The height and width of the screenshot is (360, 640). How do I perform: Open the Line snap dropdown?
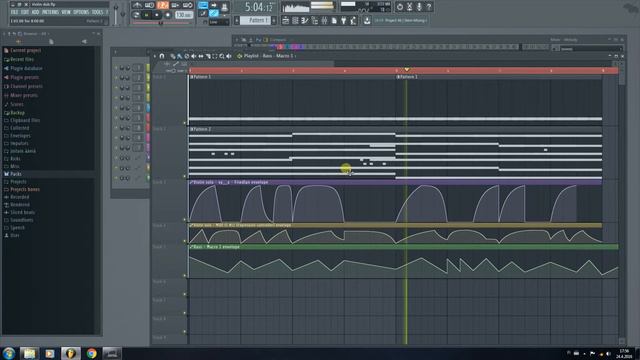click(219, 22)
